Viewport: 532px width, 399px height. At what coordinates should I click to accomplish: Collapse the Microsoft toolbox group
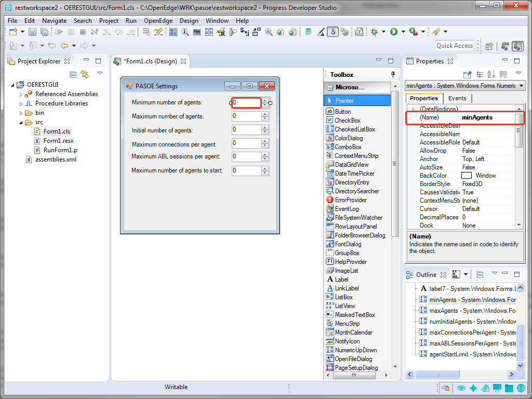pos(330,87)
